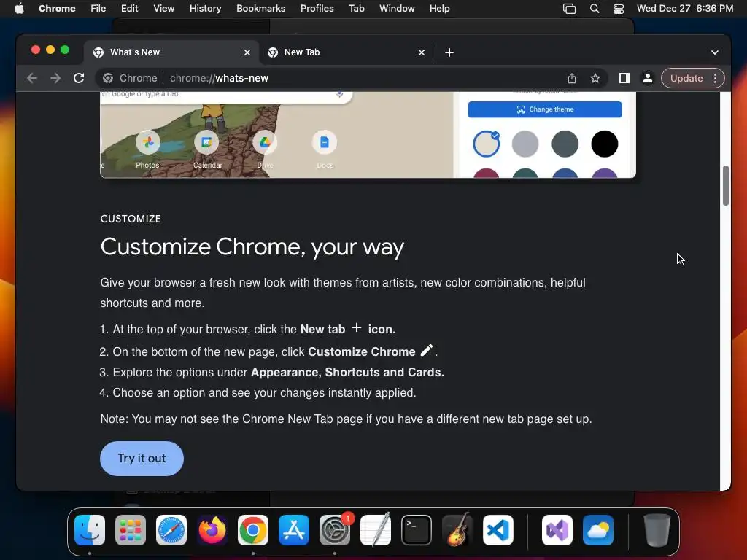Open Finder from the Dock
The width and height of the screenshot is (747, 560).
pyautogui.click(x=90, y=530)
